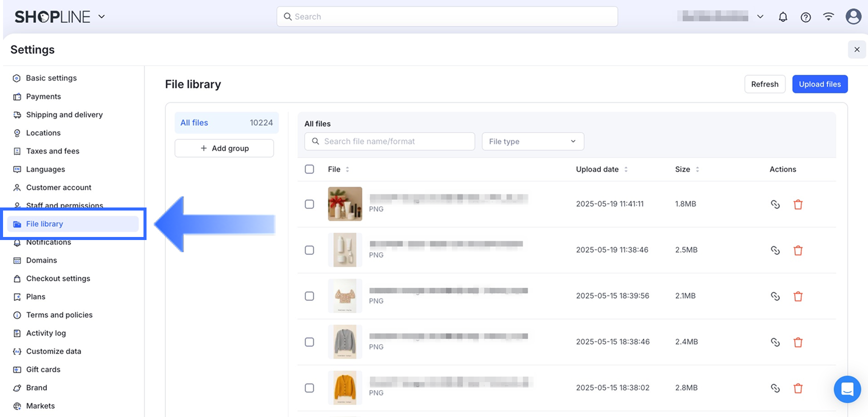Open the File type dropdown
Image resolution: width=868 pixels, height=417 pixels.
coord(533,141)
